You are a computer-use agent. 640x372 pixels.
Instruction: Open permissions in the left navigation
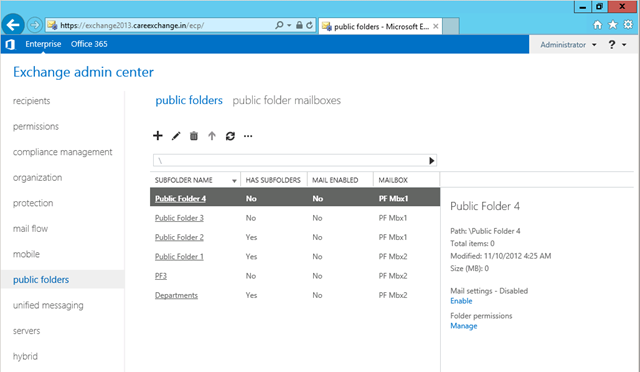36,127
